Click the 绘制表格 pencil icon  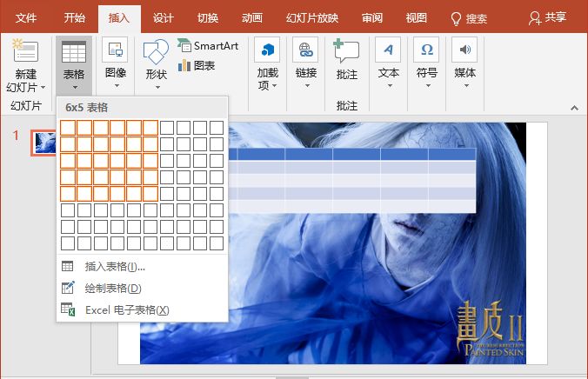[68, 288]
